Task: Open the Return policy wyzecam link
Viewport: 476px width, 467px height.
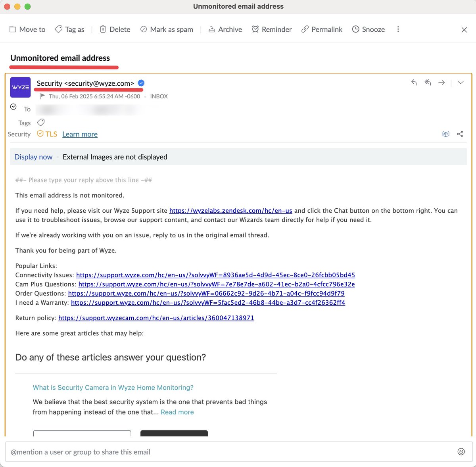Action: tap(156, 318)
